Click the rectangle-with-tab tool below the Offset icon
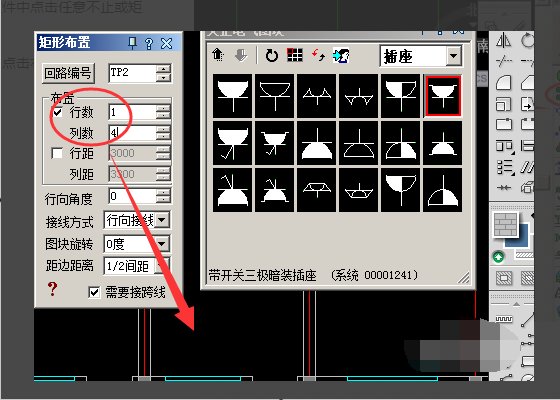The height and width of the screenshot is (400, 560). point(504,125)
